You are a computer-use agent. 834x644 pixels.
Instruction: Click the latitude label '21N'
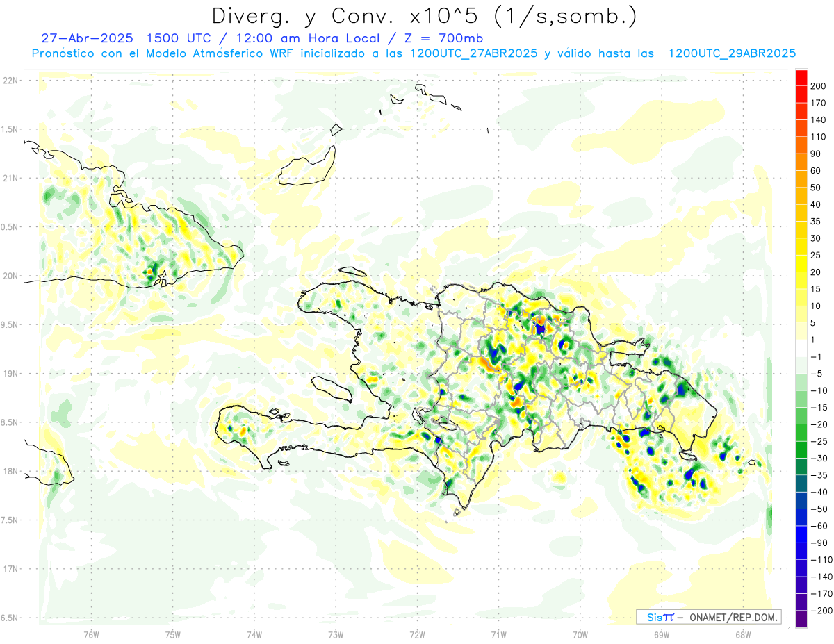coord(11,179)
